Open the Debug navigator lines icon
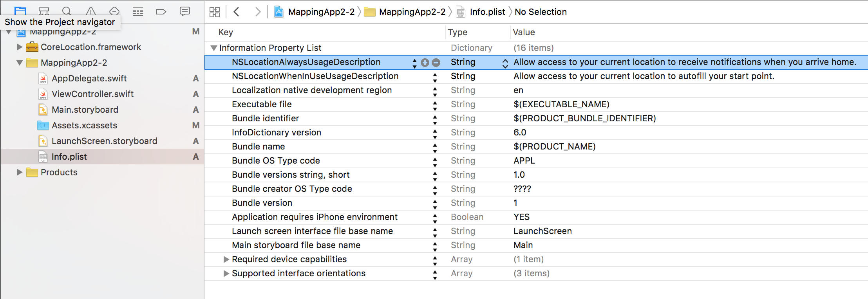The image size is (868, 299). pos(137,11)
